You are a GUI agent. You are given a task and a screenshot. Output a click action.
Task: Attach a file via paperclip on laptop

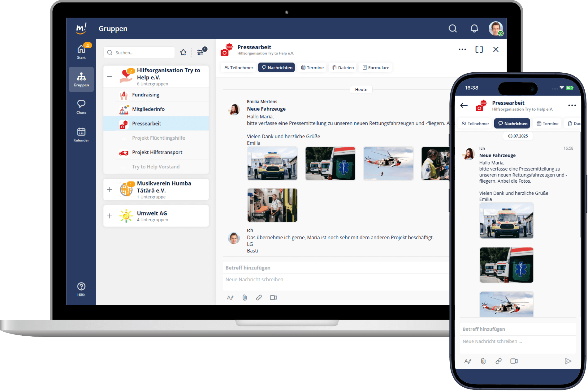[244, 298]
